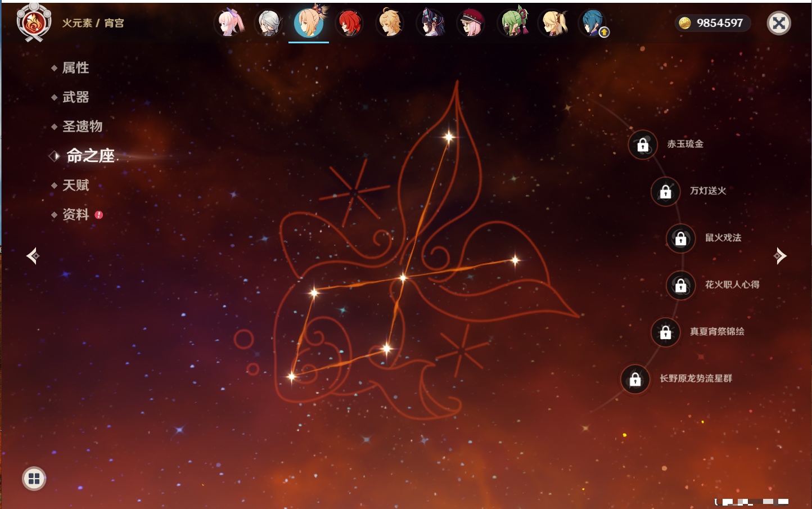Click the Pyro element emblem icon
This screenshot has width=812, height=509.
click(34, 22)
